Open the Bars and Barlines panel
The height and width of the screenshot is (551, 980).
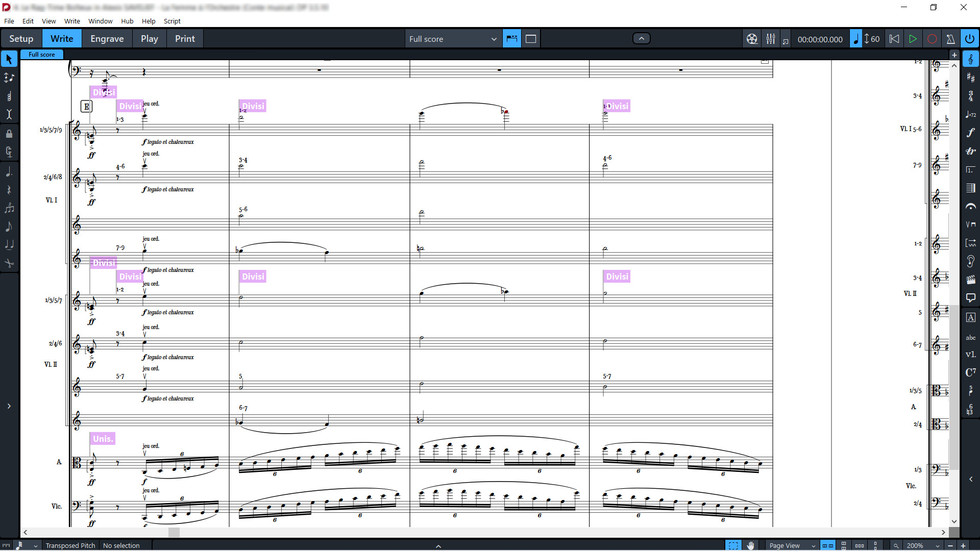(x=970, y=188)
